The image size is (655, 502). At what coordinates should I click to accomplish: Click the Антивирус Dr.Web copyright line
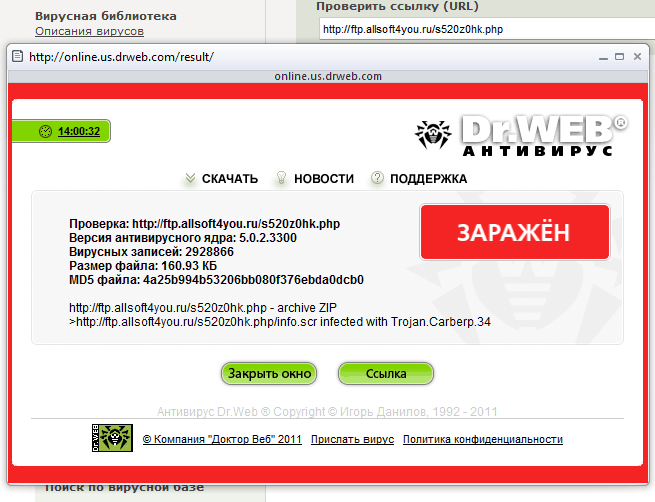coord(327,412)
